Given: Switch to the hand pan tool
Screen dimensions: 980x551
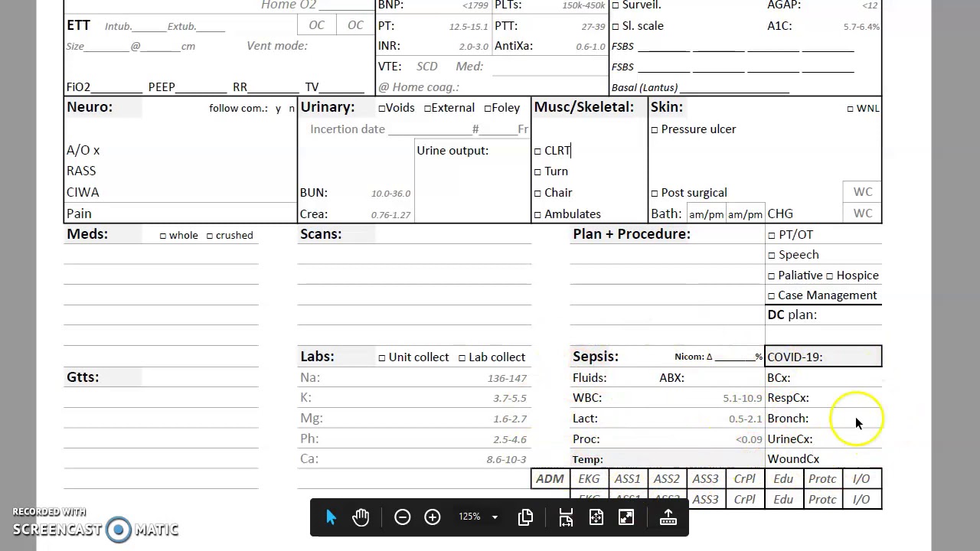Looking at the screenshot, I should tap(361, 517).
